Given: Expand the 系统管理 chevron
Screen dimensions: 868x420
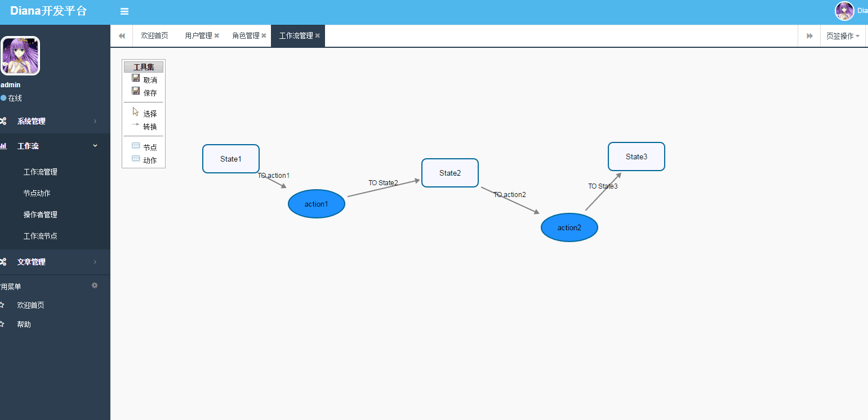Looking at the screenshot, I should (x=95, y=121).
